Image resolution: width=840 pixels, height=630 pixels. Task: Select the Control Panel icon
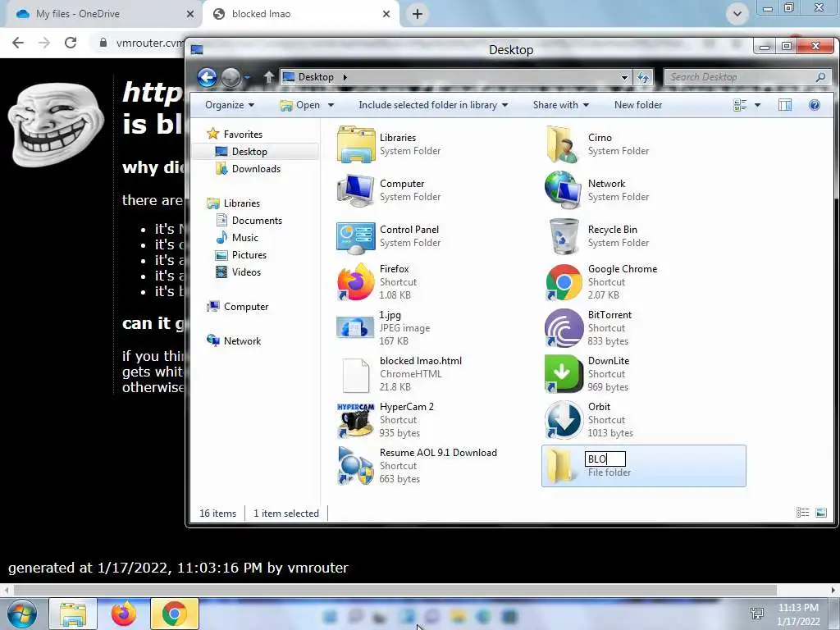point(356,236)
